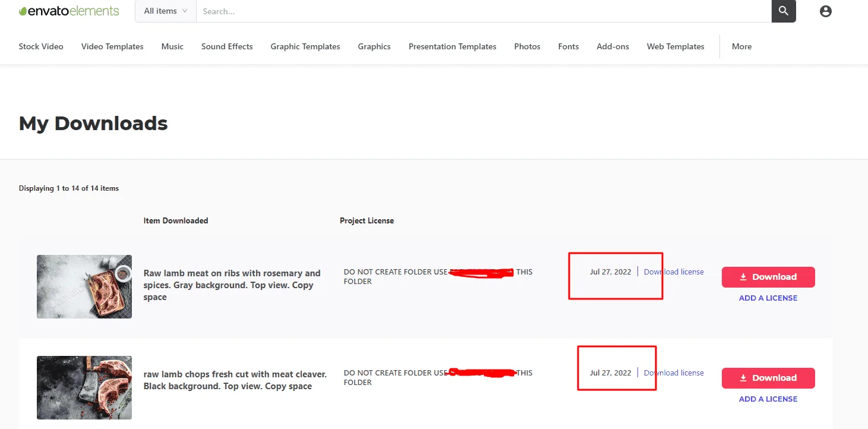Open the Web Templates category
The height and width of the screenshot is (429, 868).
click(x=676, y=46)
